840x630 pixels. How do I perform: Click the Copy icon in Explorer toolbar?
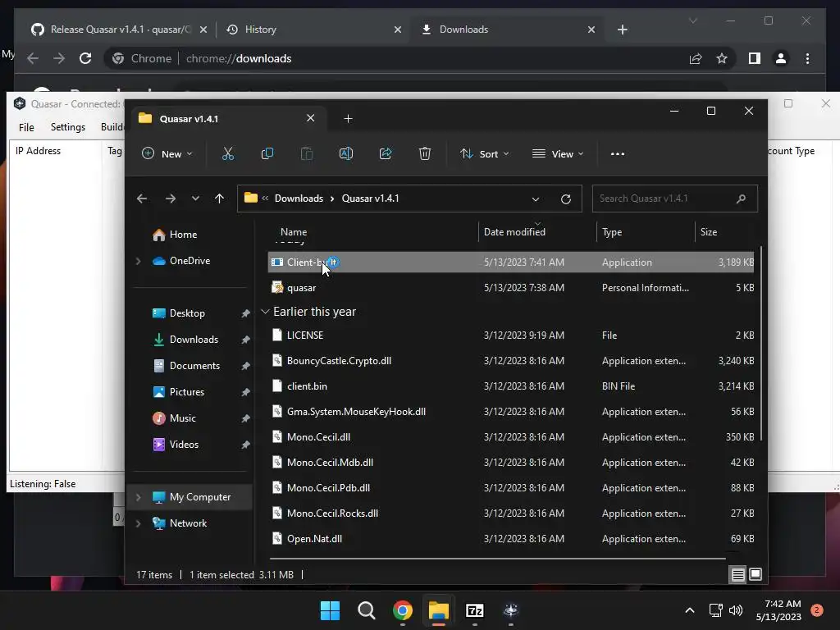[267, 153]
